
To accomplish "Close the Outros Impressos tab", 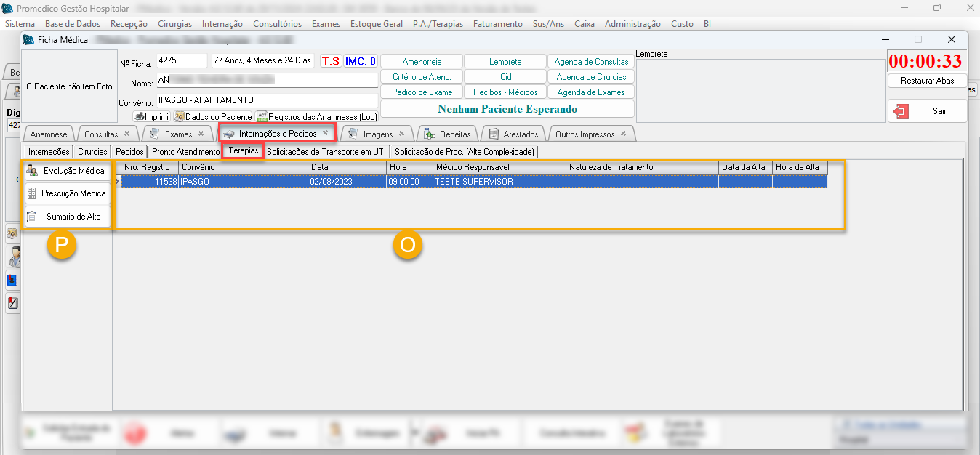I will point(623,134).
